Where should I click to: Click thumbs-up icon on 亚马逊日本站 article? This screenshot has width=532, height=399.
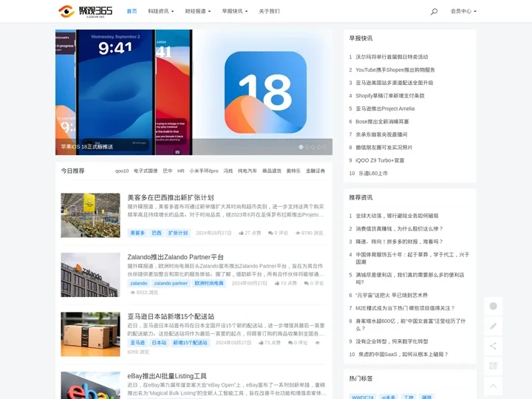[x=261, y=343]
